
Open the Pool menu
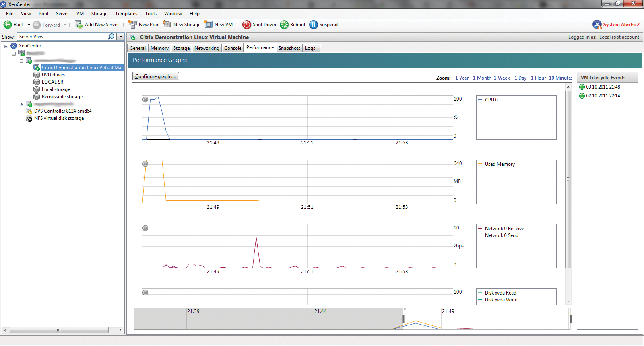43,14
